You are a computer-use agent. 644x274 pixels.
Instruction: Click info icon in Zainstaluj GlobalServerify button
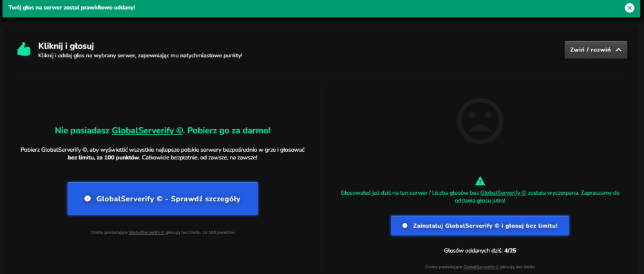(404, 226)
